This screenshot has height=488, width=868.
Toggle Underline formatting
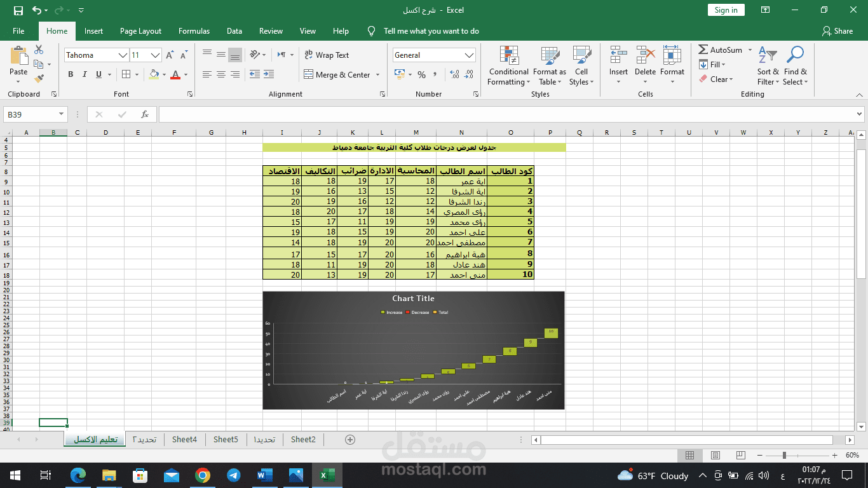pyautogui.click(x=98, y=74)
